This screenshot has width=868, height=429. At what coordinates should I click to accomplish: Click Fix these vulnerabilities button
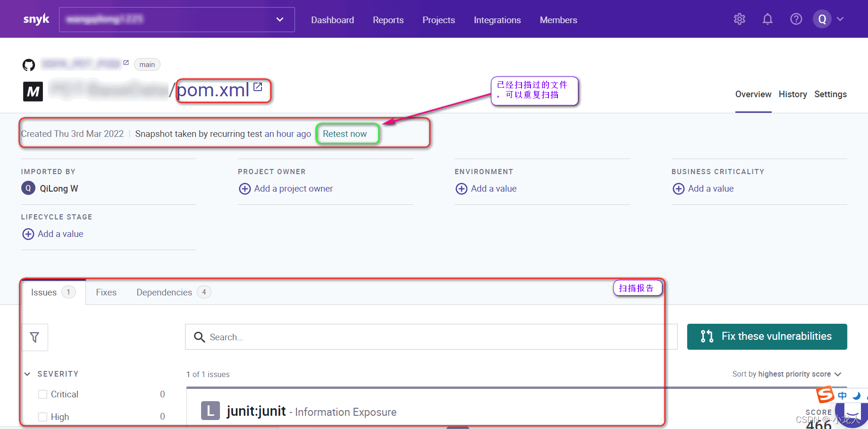[767, 336]
